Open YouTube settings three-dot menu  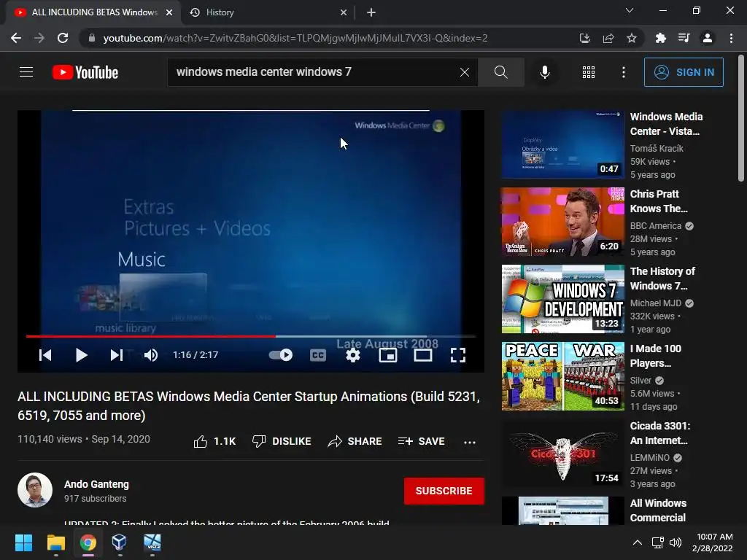pos(624,72)
